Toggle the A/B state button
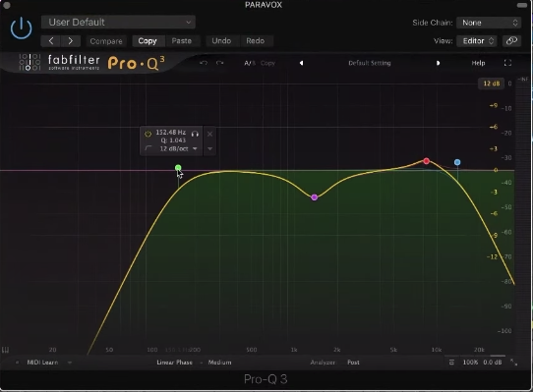Screen dimensions: 533x392 [250, 63]
